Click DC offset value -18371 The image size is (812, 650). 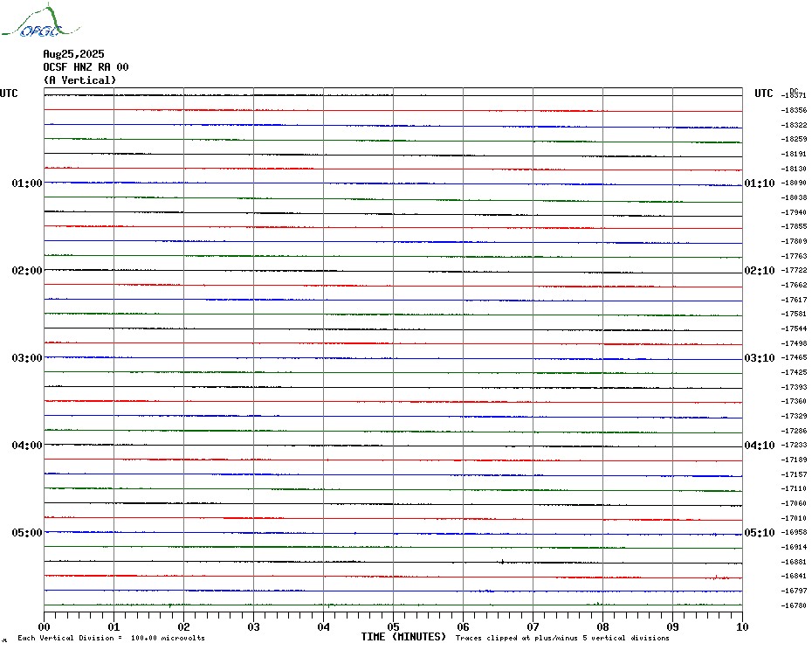(794, 95)
